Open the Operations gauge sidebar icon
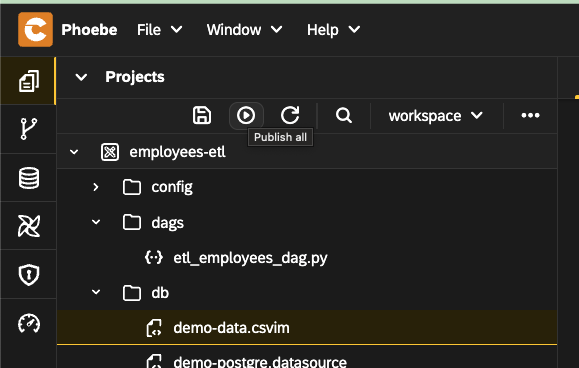The width and height of the screenshot is (579, 368). click(29, 323)
